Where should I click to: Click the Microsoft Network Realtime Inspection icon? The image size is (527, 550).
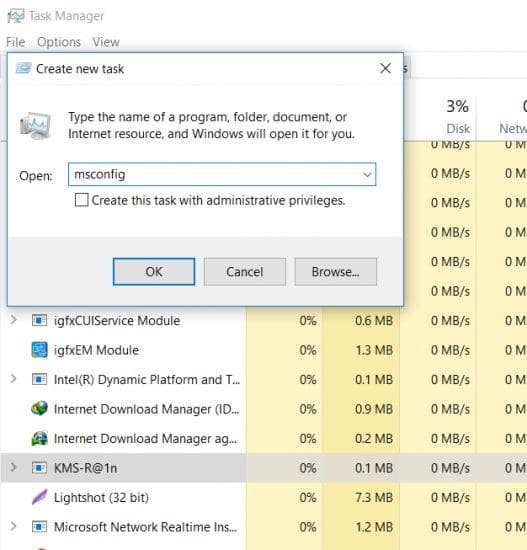39,526
